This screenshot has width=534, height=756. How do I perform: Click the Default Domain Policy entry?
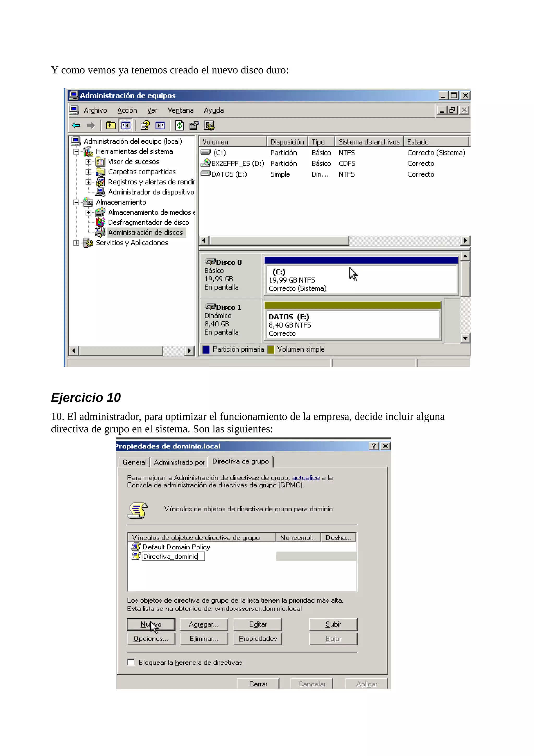tap(176, 547)
